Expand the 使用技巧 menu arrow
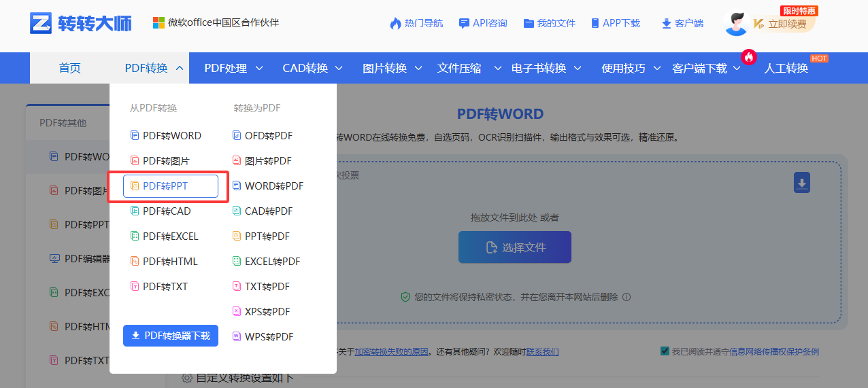Screen dimensions: 868x388 [657, 68]
